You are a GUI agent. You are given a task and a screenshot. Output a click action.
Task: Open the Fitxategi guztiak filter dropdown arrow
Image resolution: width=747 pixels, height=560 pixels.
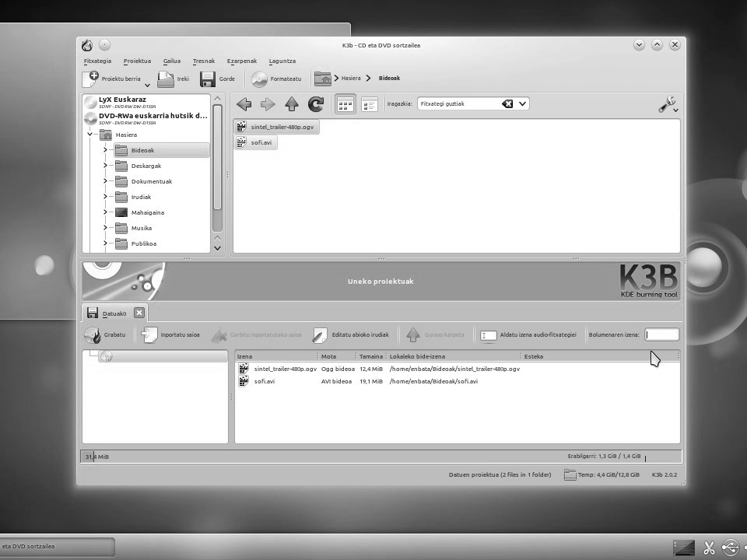point(522,103)
